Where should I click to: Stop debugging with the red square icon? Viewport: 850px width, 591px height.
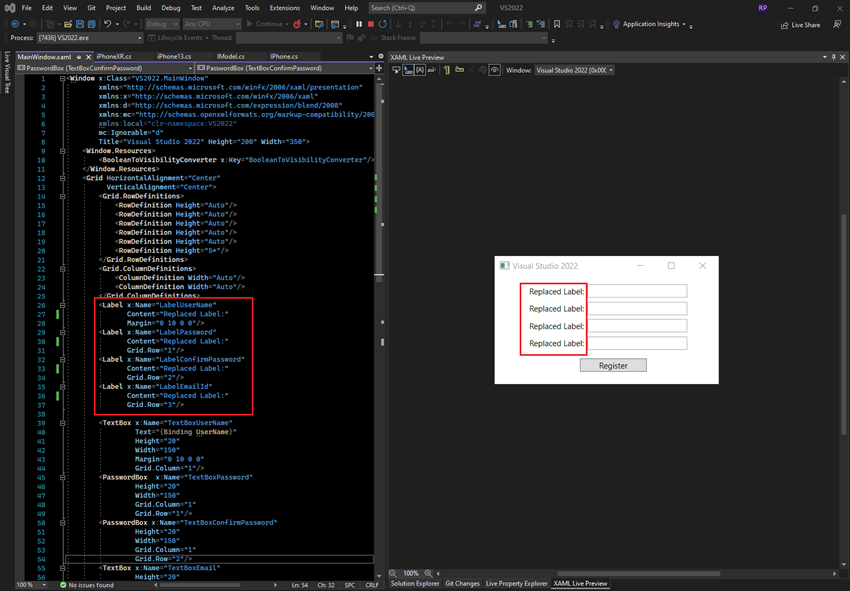coord(371,24)
